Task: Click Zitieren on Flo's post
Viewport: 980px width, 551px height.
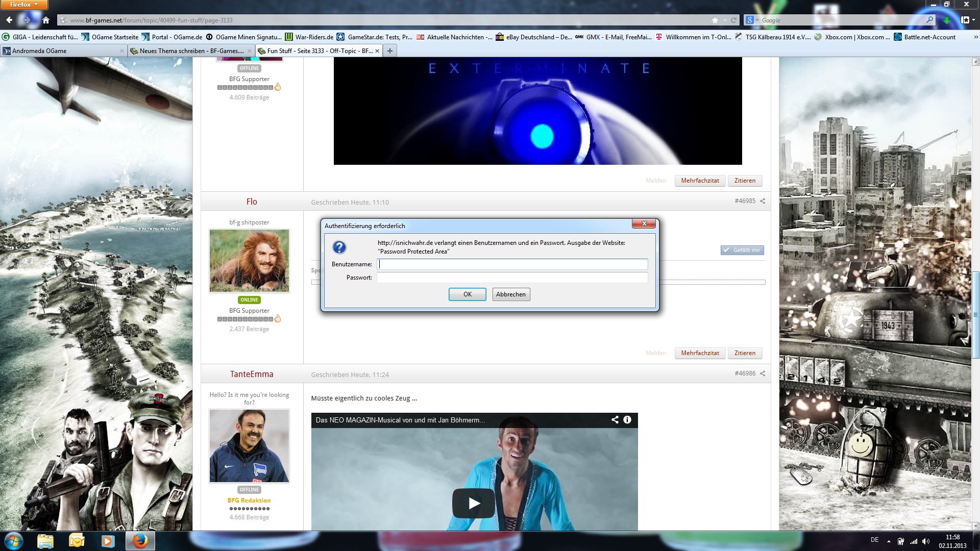Action: (x=745, y=353)
